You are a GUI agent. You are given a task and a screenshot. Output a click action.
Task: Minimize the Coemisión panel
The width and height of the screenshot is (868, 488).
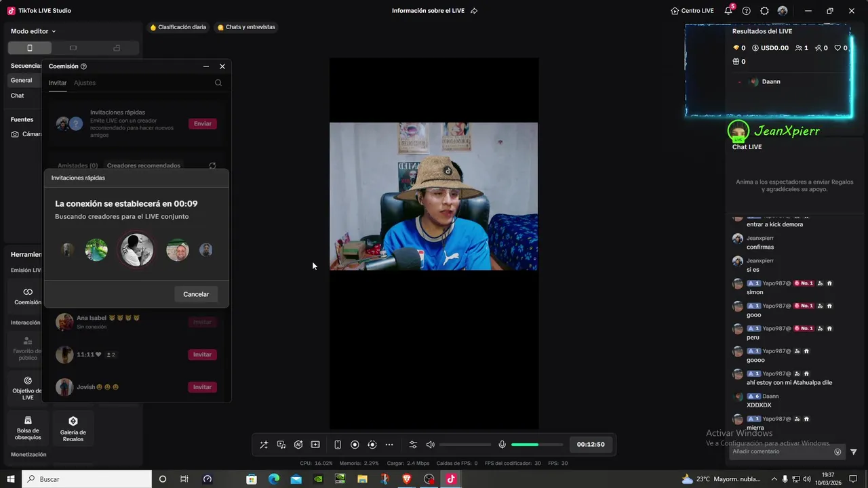click(206, 66)
